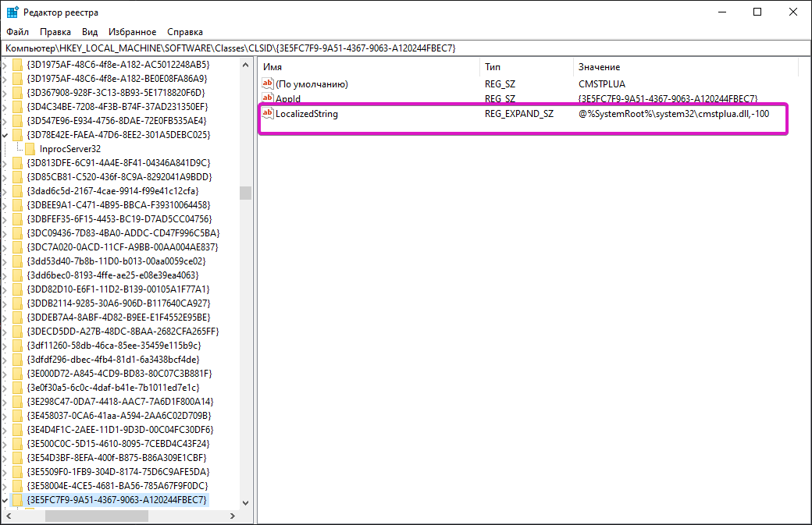812x525 pixels.
Task: Open the Правка menu
Action: pos(55,32)
